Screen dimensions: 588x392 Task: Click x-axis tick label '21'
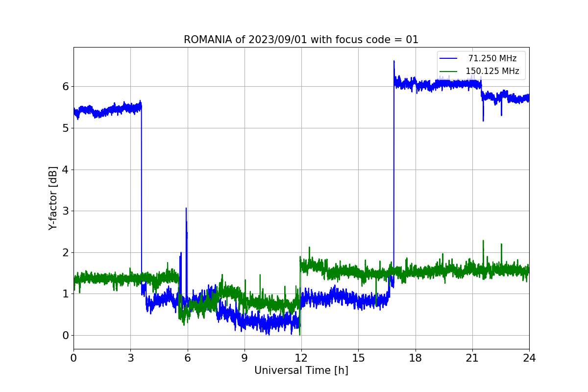pos(472,358)
